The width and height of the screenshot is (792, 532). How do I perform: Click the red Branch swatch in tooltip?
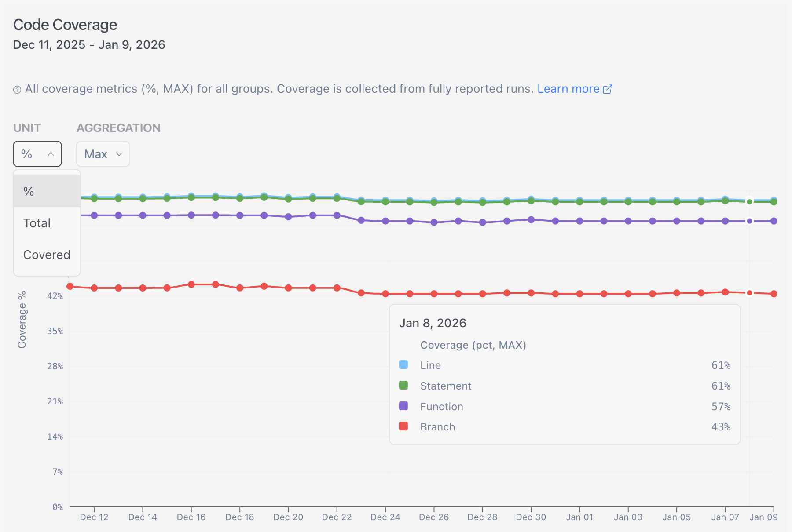click(403, 426)
